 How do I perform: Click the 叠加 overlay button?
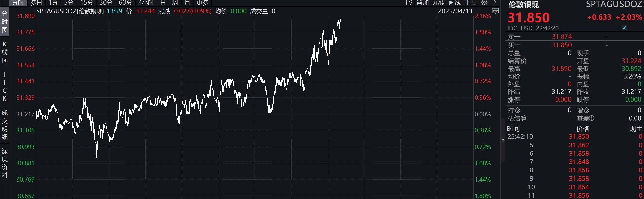pyautogui.click(x=423, y=3)
